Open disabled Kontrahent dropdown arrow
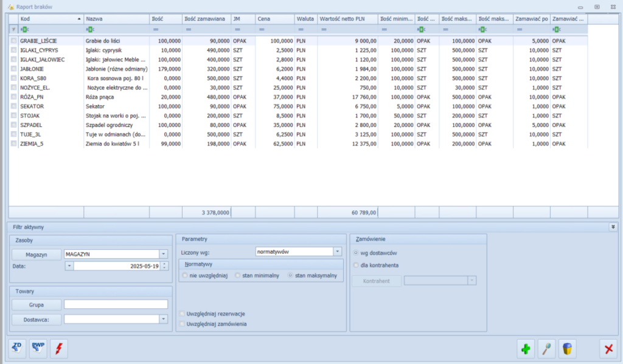The width and height of the screenshot is (623, 364). [x=472, y=281]
